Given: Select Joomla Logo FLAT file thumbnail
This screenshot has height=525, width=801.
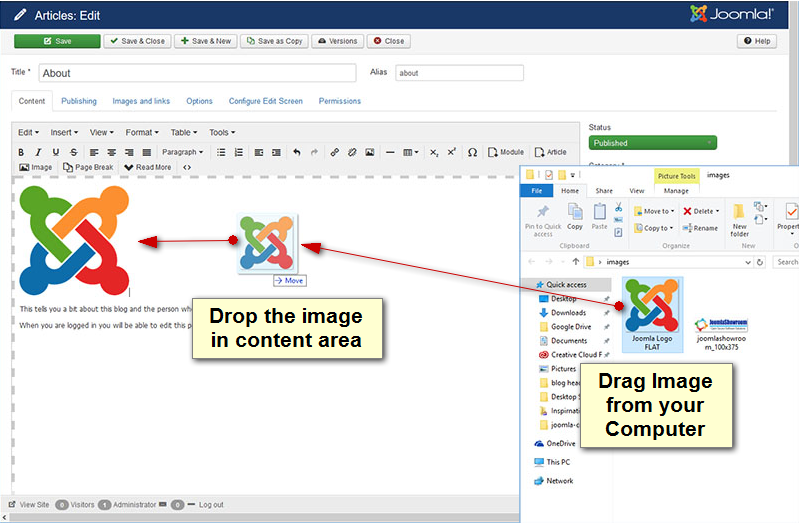Looking at the screenshot, I should (652, 315).
